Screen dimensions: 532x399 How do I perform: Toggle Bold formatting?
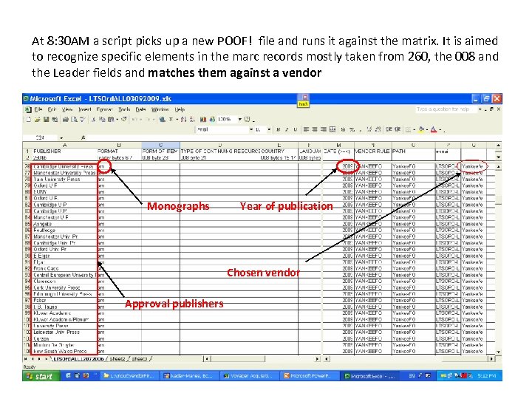click(x=279, y=129)
